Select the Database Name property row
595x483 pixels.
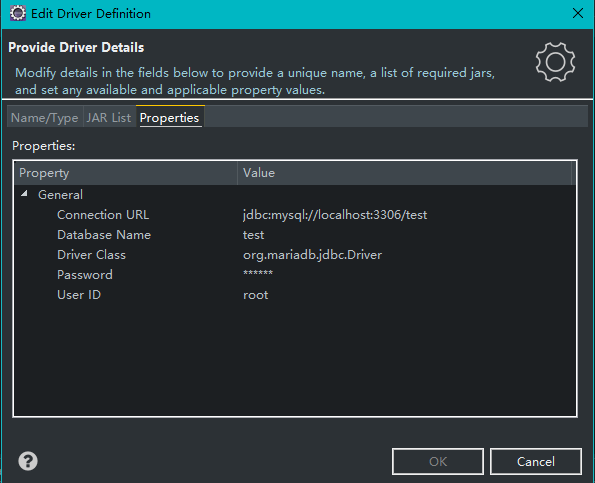pyautogui.click(x=294, y=235)
